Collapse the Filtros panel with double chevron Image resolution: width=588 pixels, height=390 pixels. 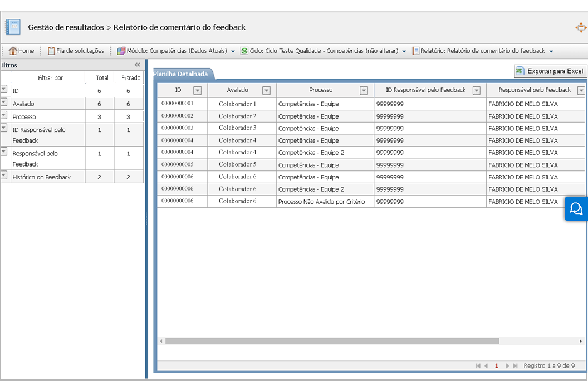(x=138, y=65)
